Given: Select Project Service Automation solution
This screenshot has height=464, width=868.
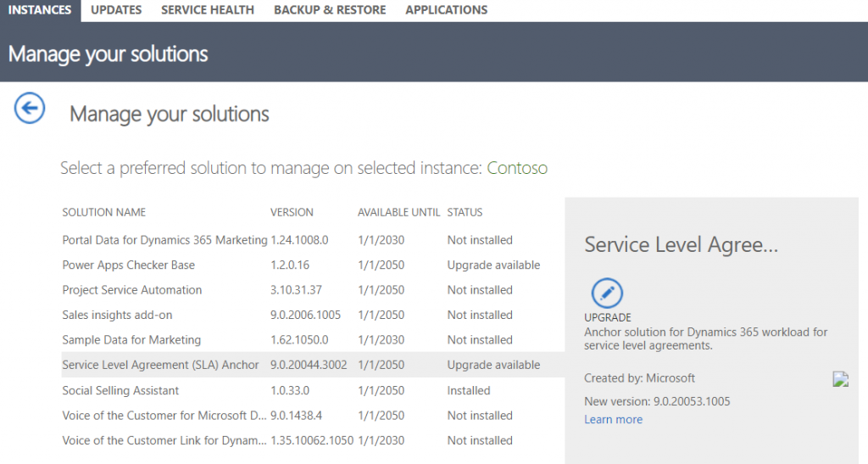Looking at the screenshot, I should click(313, 290).
